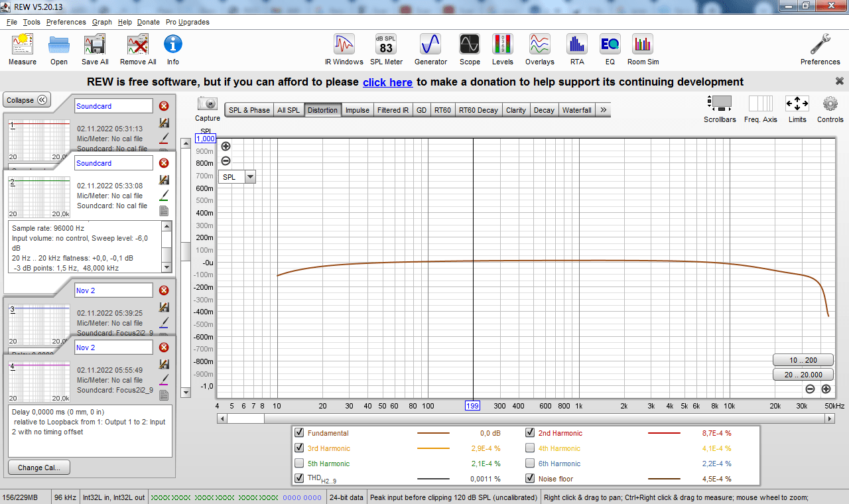
Task: Delete measurement 4 Nov 2
Action: click(x=164, y=347)
